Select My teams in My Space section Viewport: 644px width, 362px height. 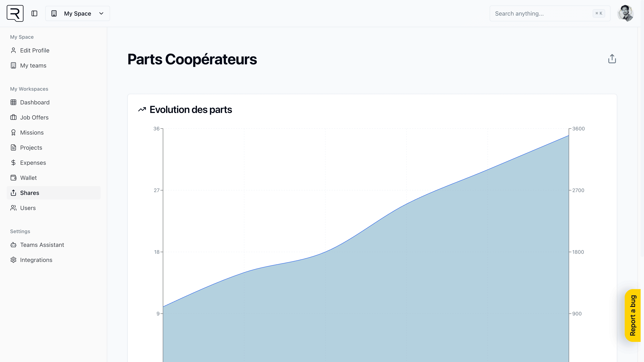coord(33,66)
